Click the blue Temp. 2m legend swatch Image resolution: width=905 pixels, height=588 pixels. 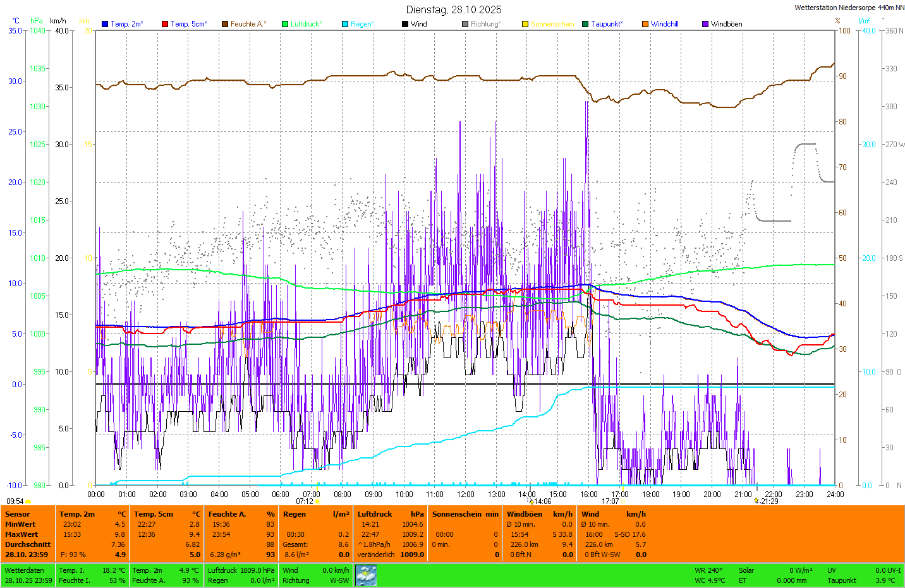tap(105, 24)
